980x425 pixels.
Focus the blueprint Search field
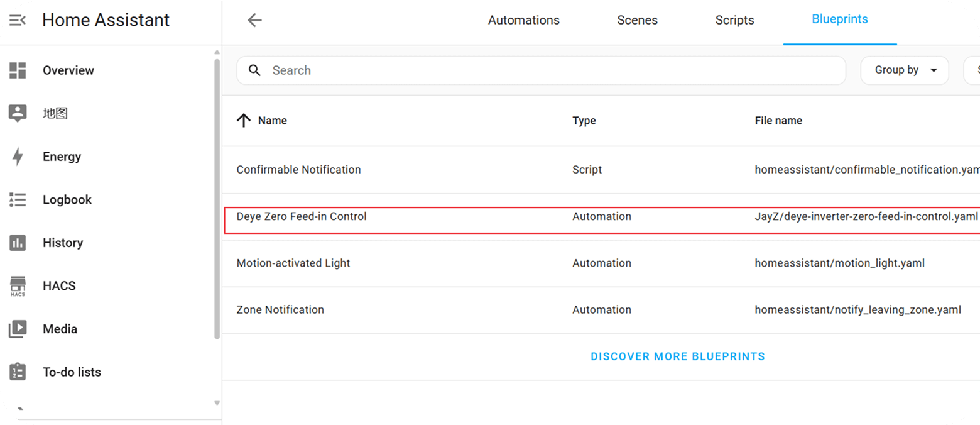(x=541, y=70)
